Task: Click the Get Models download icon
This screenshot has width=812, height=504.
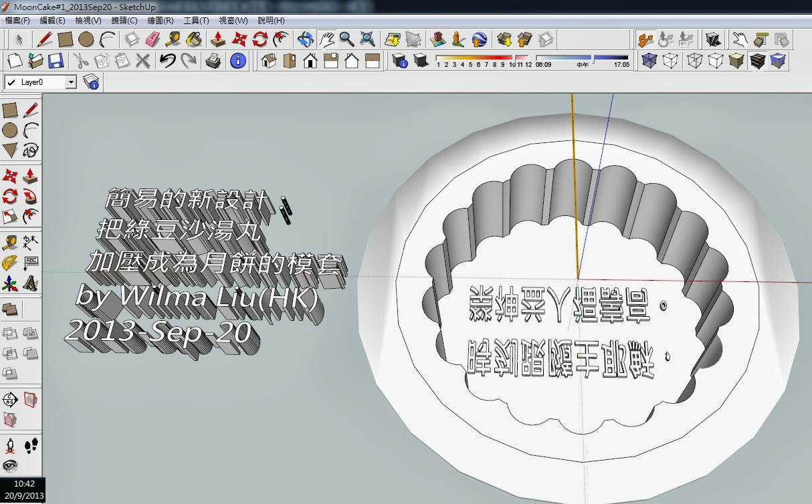Action: [x=505, y=39]
